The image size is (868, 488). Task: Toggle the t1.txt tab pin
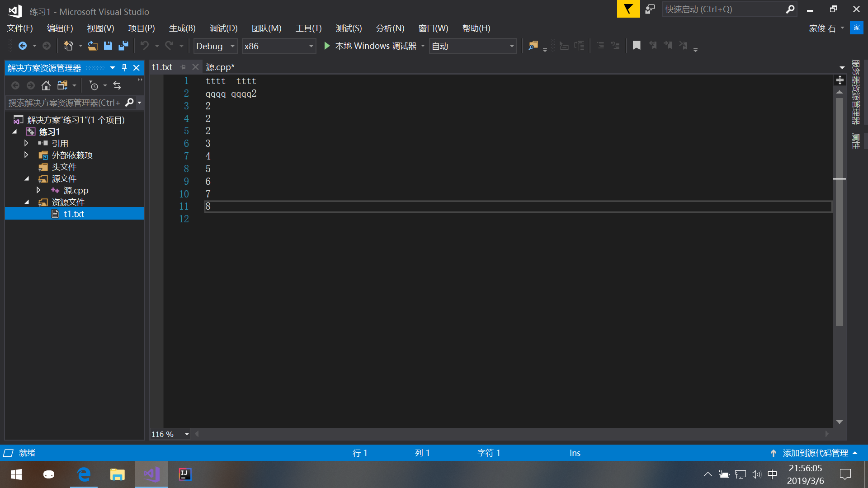[x=183, y=67]
